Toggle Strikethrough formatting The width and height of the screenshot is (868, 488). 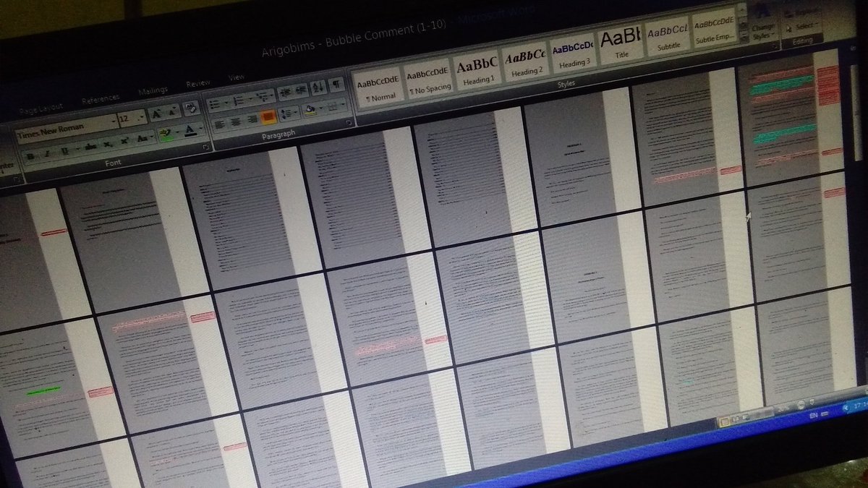tap(90, 146)
